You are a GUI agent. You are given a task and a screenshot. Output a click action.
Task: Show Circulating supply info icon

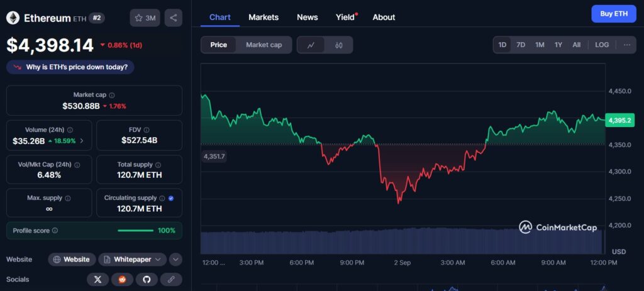[x=162, y=198]
